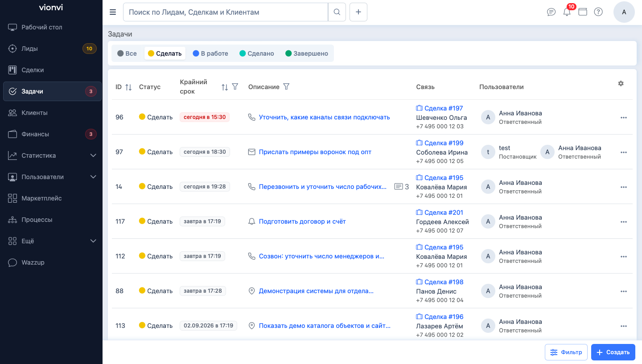
Task: Open Маркетплейс in sidebar
Action: pyautogui.click(x=52, y=198)
